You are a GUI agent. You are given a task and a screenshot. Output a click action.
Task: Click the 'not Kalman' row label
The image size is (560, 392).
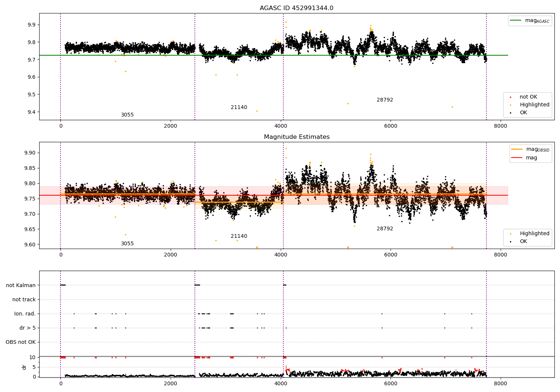click(x=21, y=286)
